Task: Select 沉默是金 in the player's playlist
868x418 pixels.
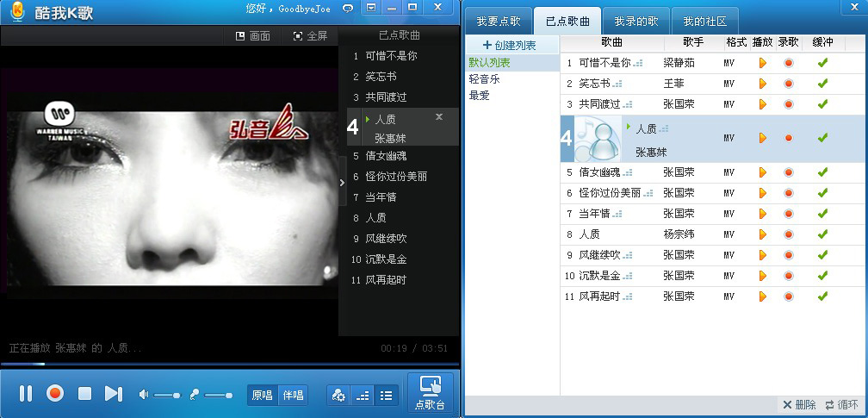Action: coord(386,259)
